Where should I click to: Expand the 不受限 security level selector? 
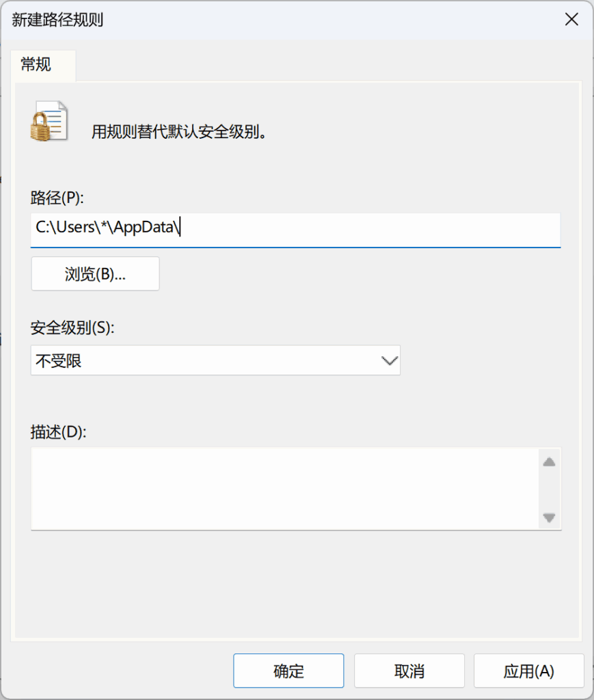tap(215, 360)
